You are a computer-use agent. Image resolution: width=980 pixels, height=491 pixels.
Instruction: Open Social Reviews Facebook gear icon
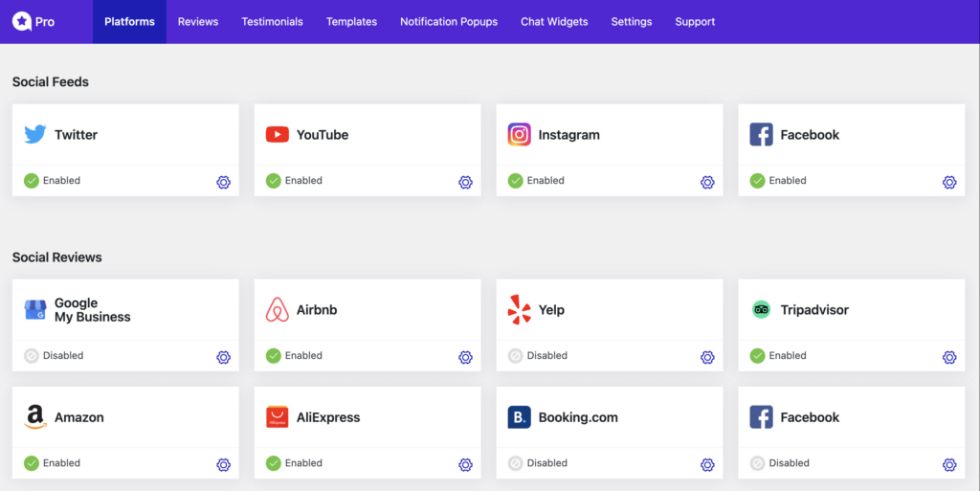(x=948, y=465)
